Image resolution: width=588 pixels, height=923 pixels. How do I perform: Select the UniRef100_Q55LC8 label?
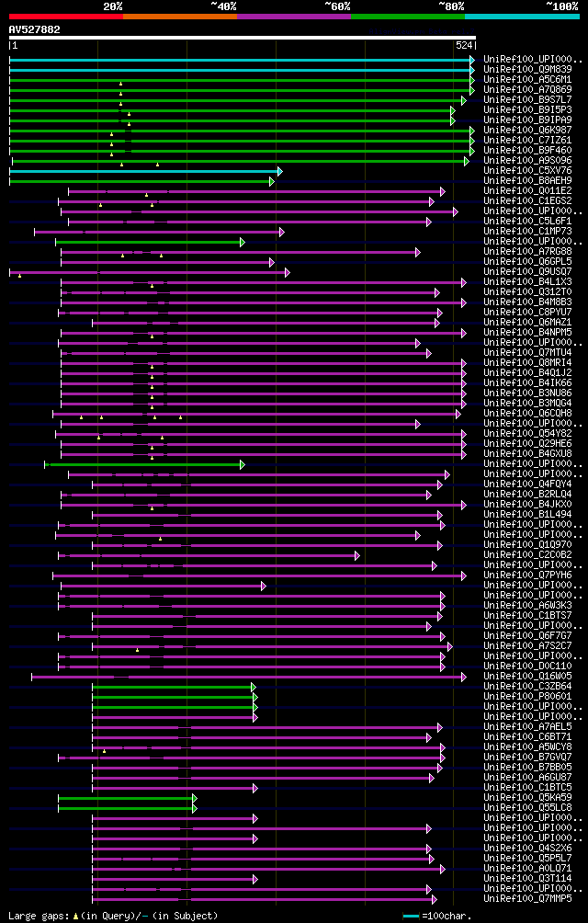[526, 807]
